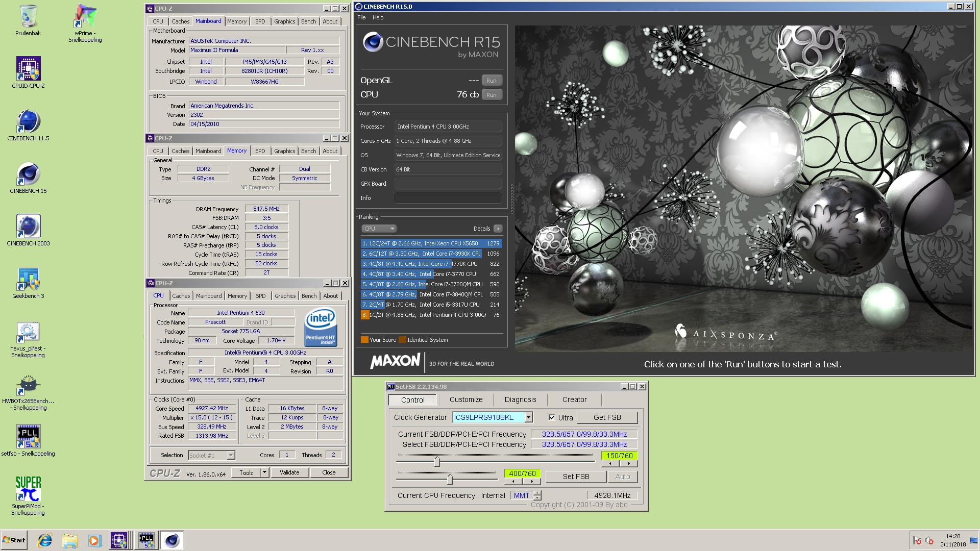The height and width of the screenshot is (551, 980).
Task: Open SPD tab in top CPU-Z window
Action: [260, 21]
